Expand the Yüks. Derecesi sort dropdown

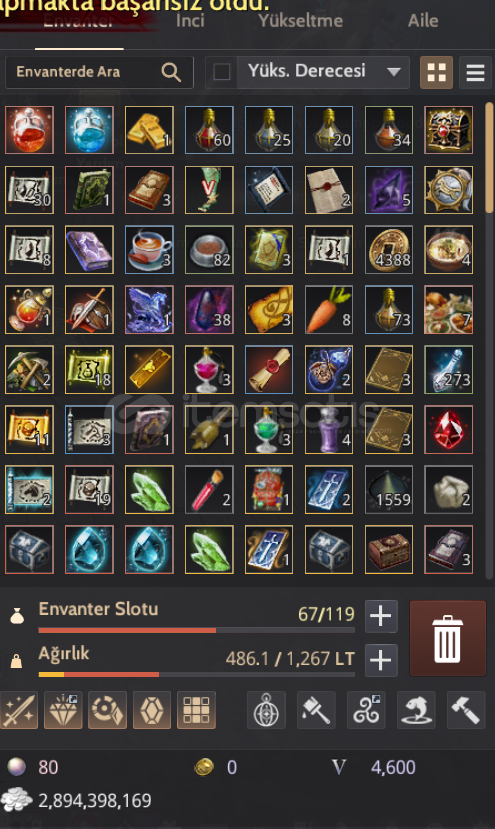coord(323,72)
